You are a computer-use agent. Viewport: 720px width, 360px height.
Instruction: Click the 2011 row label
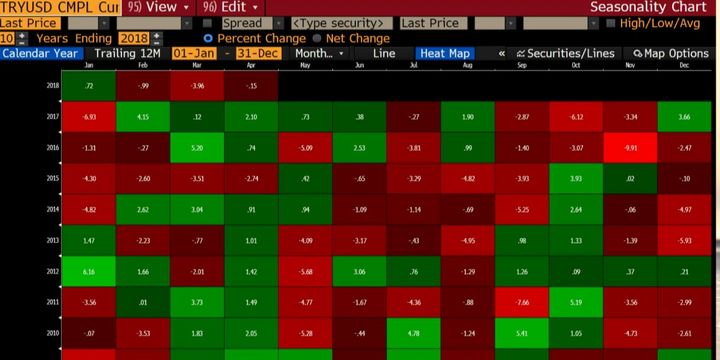click(52, 302)
